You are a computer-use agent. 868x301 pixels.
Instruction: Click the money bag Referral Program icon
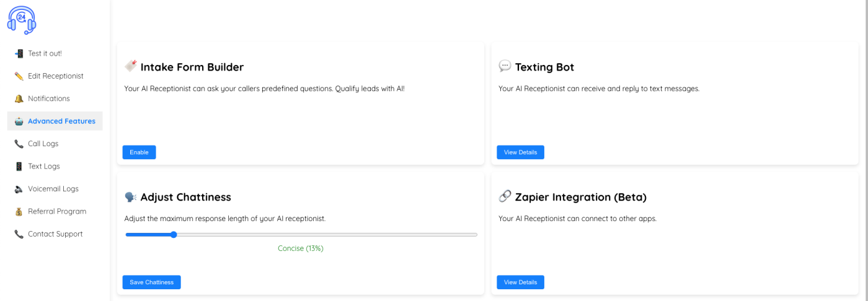click(x=19, y=212)
